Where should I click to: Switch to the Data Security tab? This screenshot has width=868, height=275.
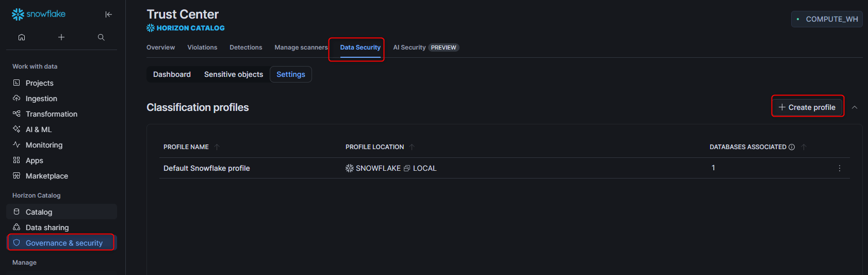[x=360, y=47]
